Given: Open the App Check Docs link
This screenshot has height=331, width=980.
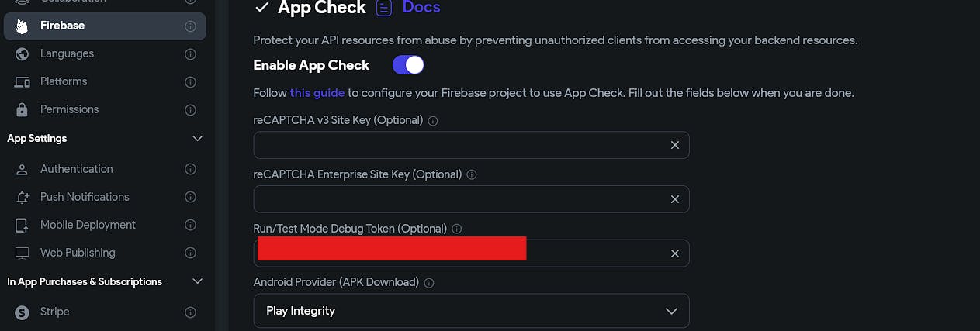Looking at the screenshot, I should (x=421, y=8).
